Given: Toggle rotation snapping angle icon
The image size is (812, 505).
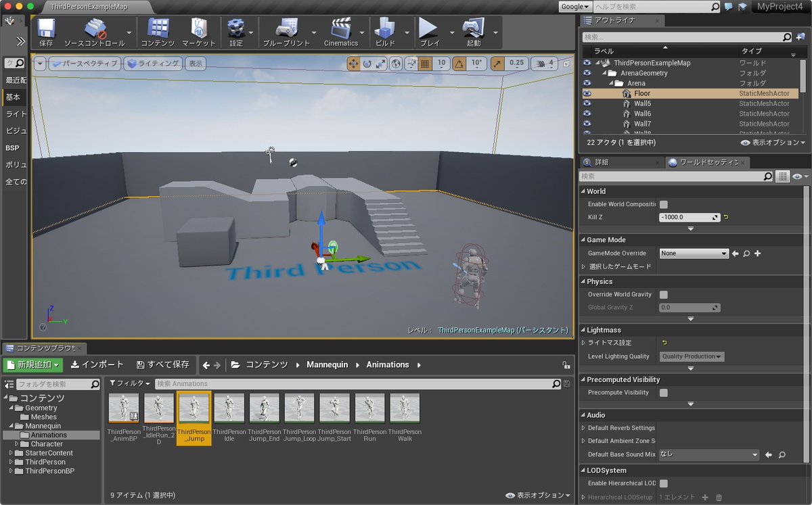Looking at the screenshot, I should (459, 64).
